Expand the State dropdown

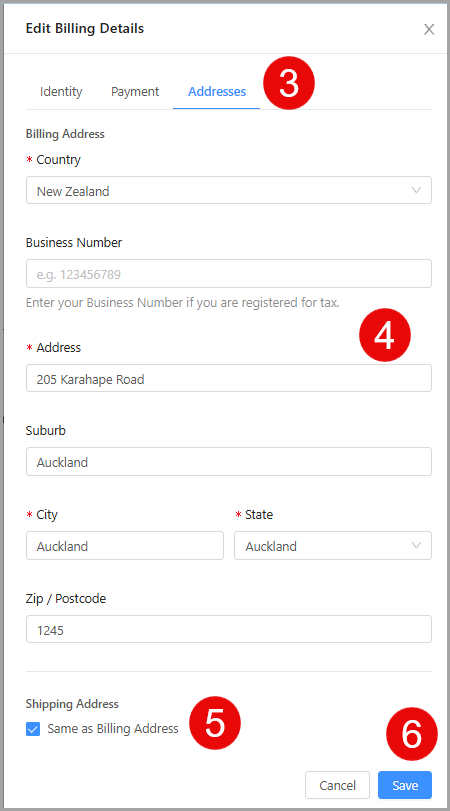point(333,546)
